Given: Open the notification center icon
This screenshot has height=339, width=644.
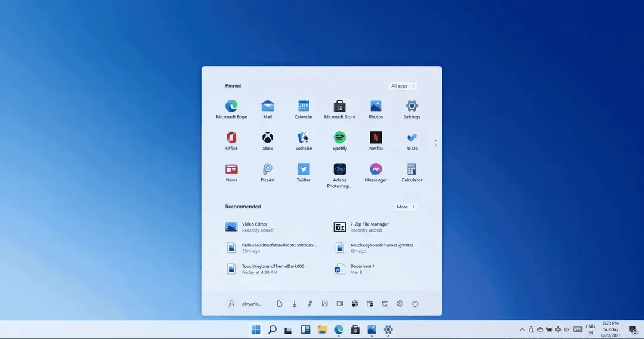Looking at the screenshot, I should click(633, 329).
